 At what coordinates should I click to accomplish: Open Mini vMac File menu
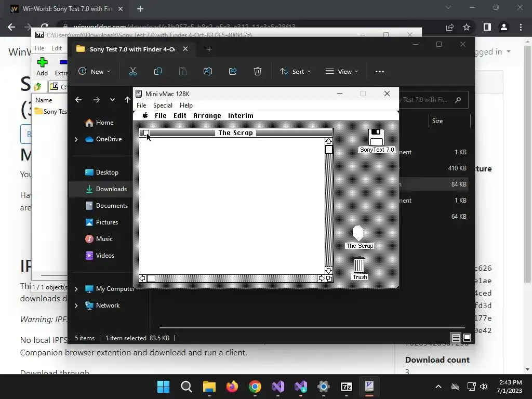(x=141, y=105)
